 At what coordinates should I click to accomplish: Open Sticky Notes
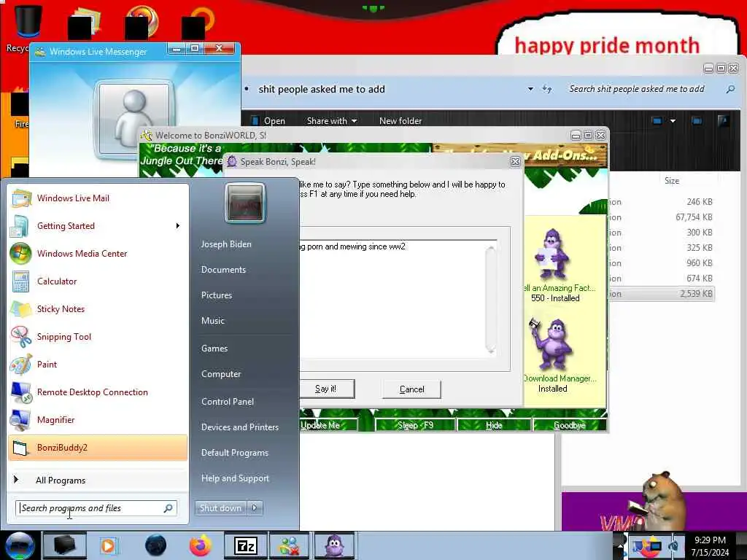point(98,308)
